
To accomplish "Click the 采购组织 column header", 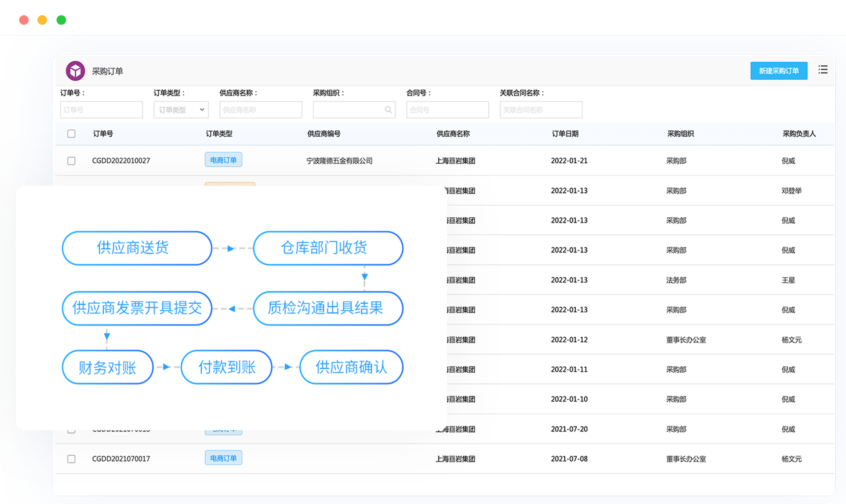I will tap(680, 134).
